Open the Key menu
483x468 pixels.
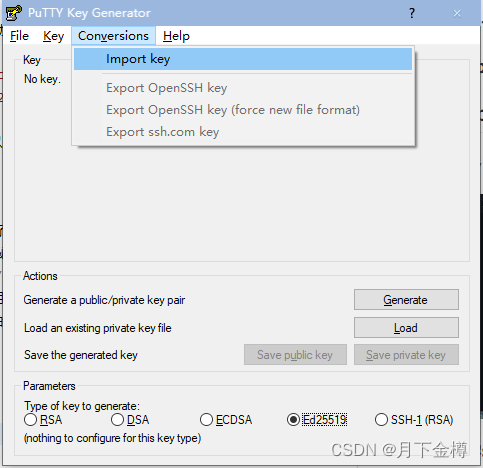point(53,36)
